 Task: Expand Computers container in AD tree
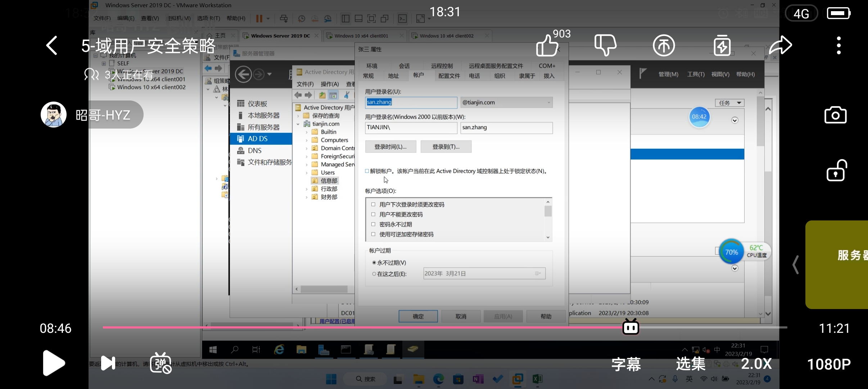307,140
